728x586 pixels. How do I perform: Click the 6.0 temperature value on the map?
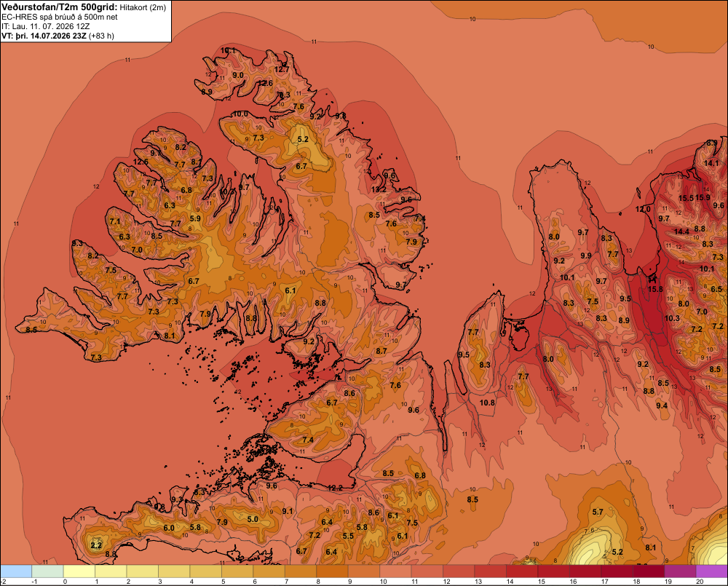click(x=169, y=528)
